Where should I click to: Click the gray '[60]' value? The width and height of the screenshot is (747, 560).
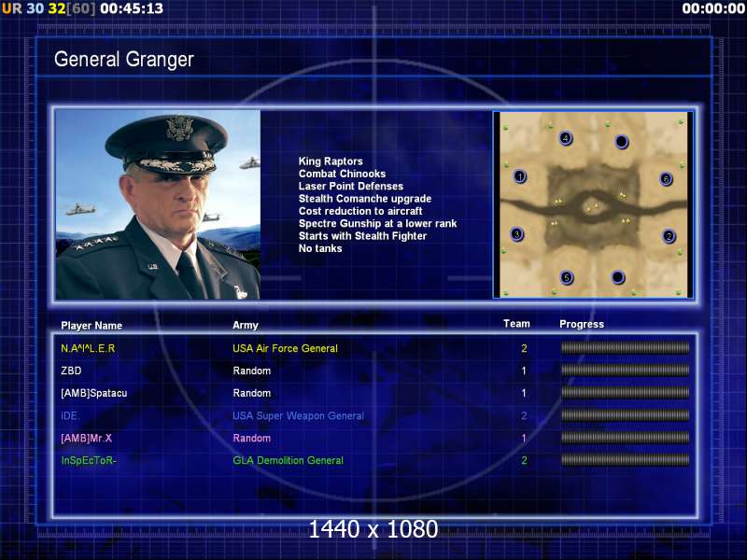[x=80, y=8]
